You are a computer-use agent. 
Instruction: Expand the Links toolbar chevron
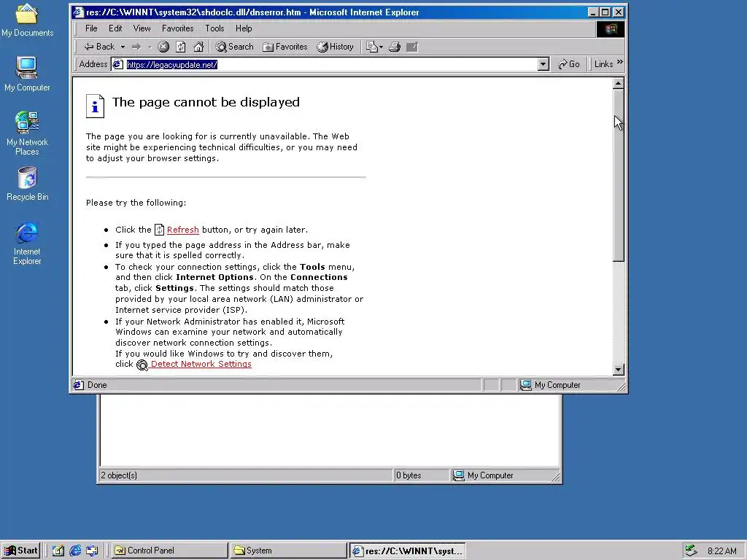click(x=620, y=63)
